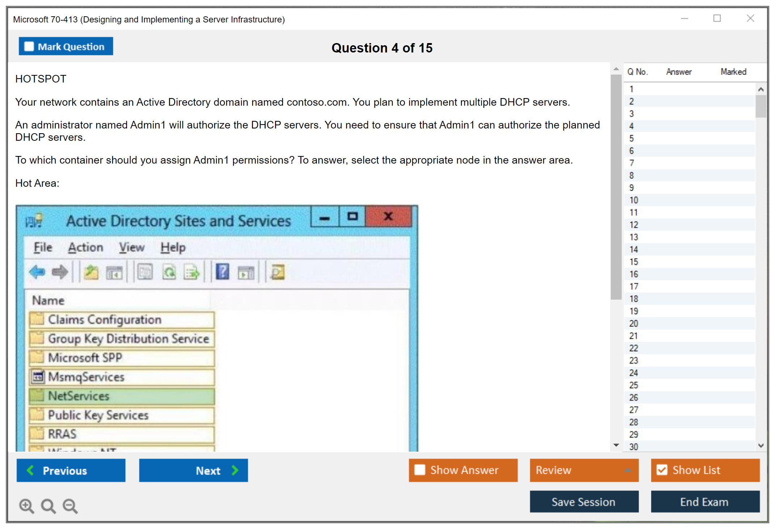Screen dimensions: 778x532
Task: Enable Show Answer for this question
Action: click(x=420, y=470)
